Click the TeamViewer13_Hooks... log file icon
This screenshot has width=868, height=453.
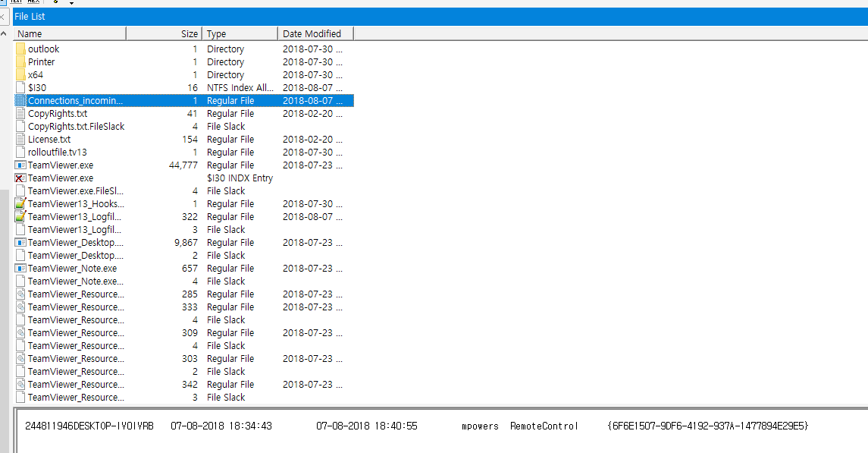pyautogui.click(x=20, y=204)
